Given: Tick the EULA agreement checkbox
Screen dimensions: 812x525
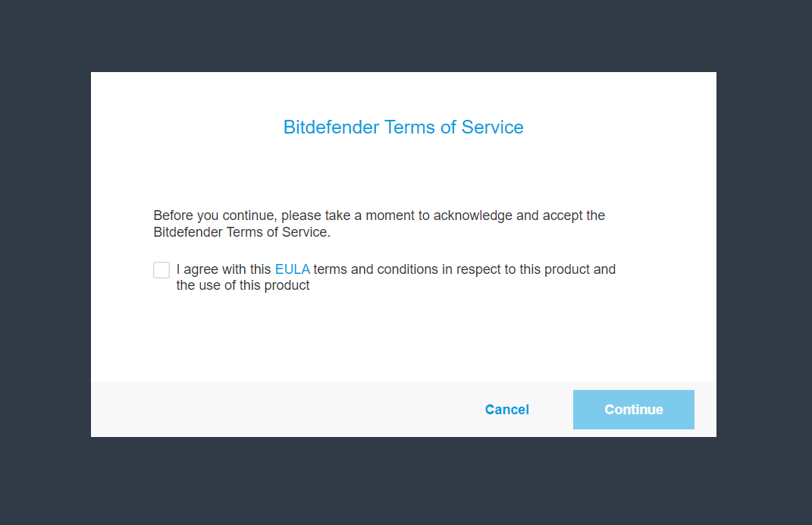Looking at the screenshot, I should tap(161, 270).
